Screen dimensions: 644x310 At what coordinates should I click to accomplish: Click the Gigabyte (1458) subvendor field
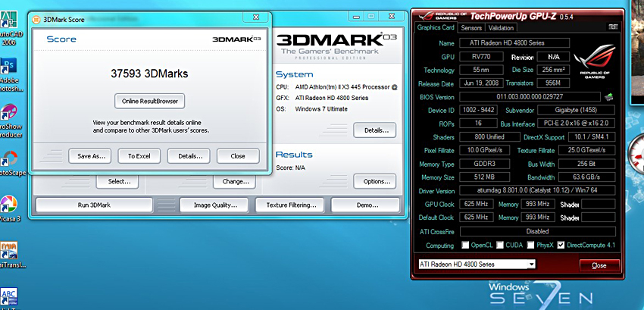[x=576, y=110]
